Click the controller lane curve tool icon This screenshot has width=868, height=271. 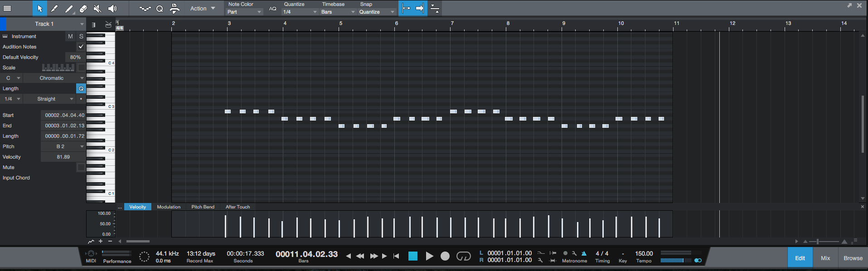pos(91,241)
